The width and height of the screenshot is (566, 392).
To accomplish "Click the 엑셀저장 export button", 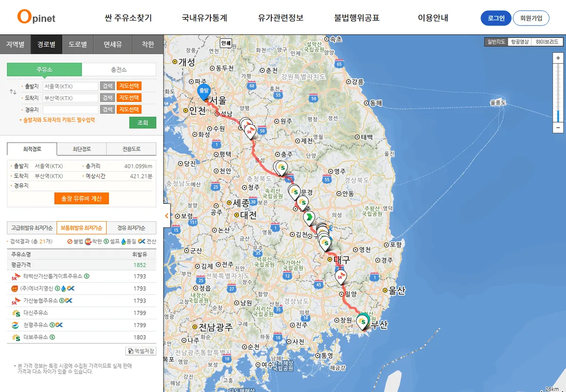I will (141, 351).
